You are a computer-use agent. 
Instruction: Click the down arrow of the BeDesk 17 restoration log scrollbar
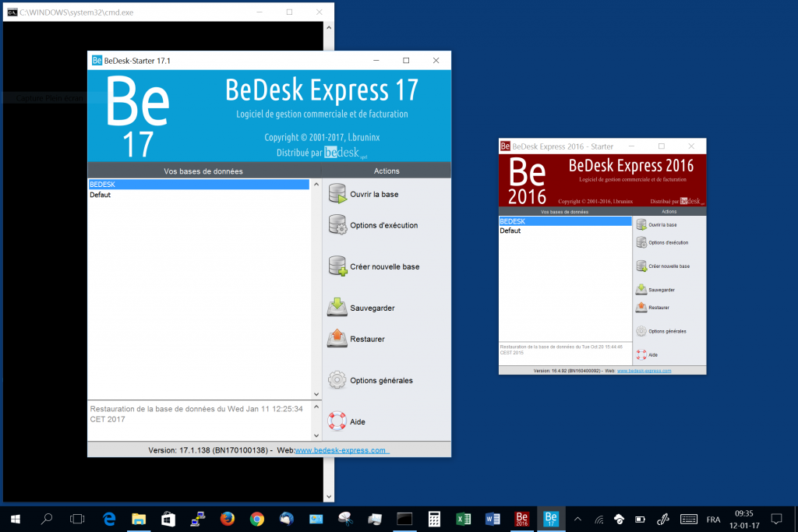[x=316, y=435]
